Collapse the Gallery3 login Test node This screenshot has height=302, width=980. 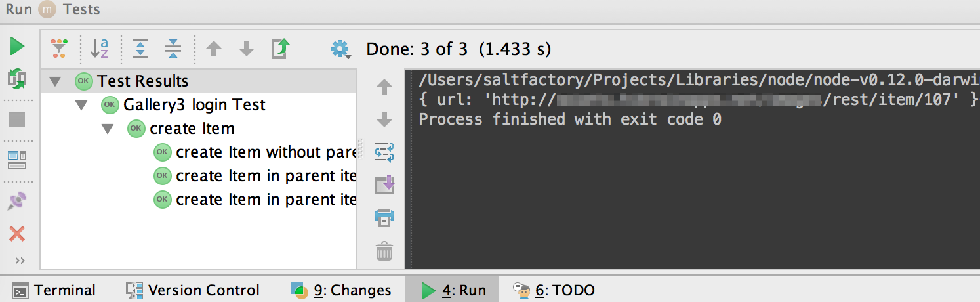point(81,105)
